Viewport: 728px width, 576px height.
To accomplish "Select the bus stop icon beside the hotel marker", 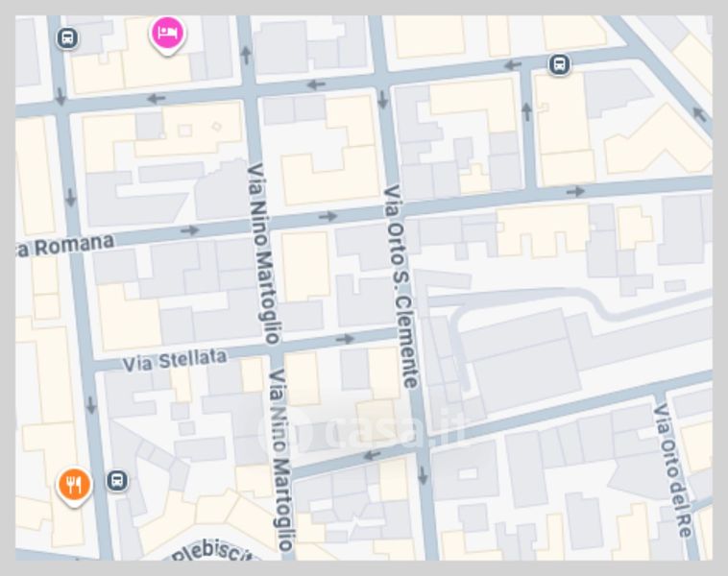I will tap(68, 38).
